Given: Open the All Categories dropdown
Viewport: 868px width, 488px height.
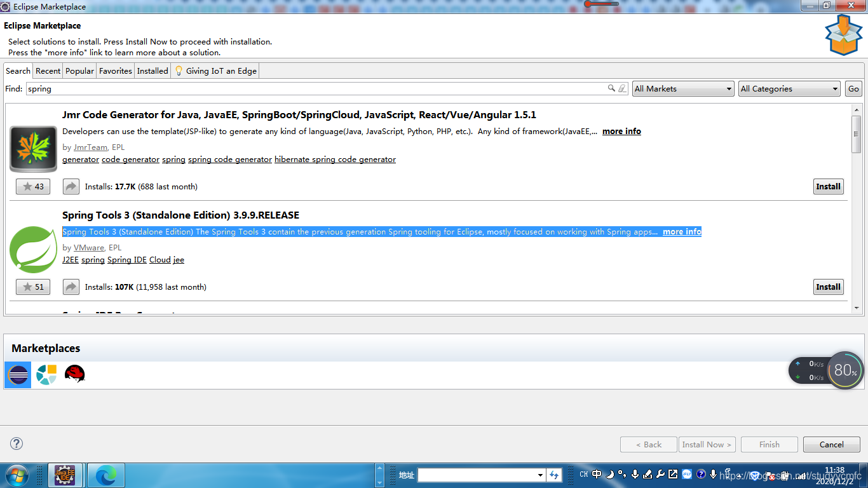Looking at the screenshot, I should click(x=789, y=89).
